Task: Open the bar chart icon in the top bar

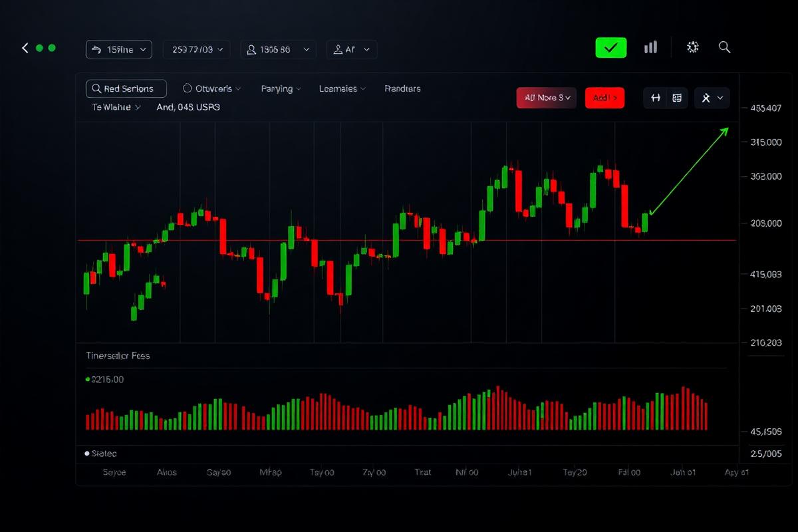Action: 651,47
